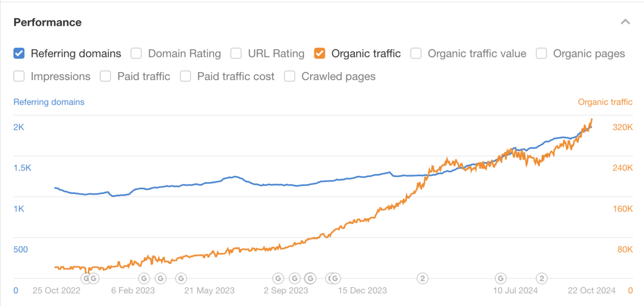The width and height of the screenshot is (644, 306).
Task: Enable the Paid traffic checkbox
Action: (x=106, y=77)
